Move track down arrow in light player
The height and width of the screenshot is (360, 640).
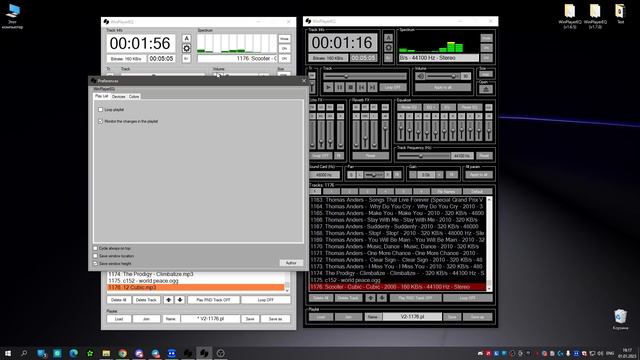[180, 300]
